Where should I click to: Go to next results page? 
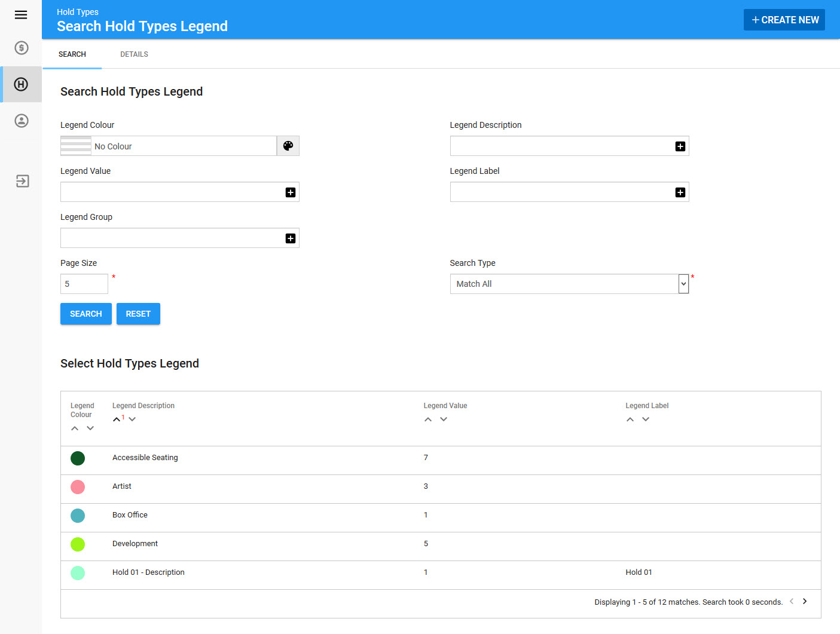805,601
